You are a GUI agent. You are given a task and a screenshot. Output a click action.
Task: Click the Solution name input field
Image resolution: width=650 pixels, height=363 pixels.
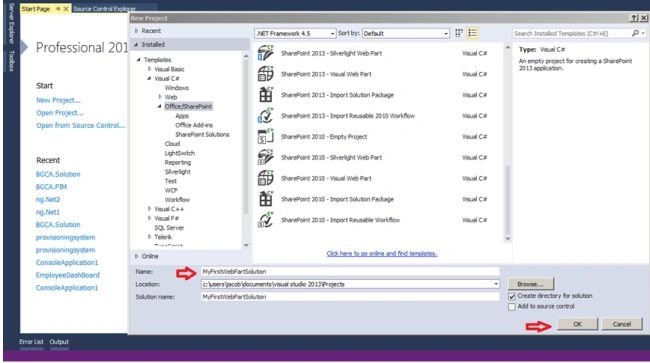[x=350, y=297]
